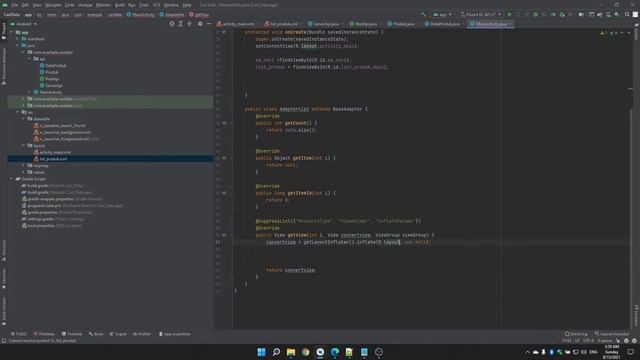Open the Refactor menu
Screen dimensions: 640x360
(x=103, y=5)
